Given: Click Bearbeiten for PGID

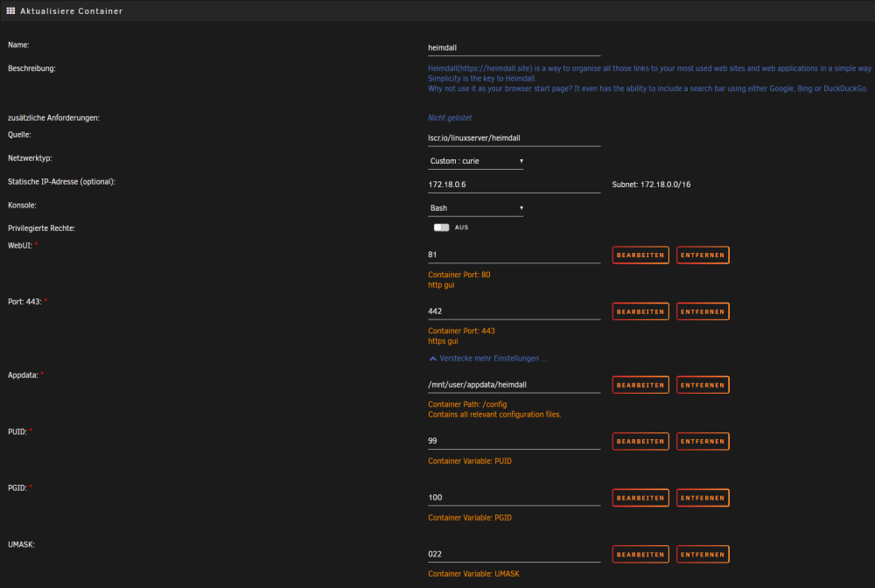Looking at the screenshot, I should 640,498.
